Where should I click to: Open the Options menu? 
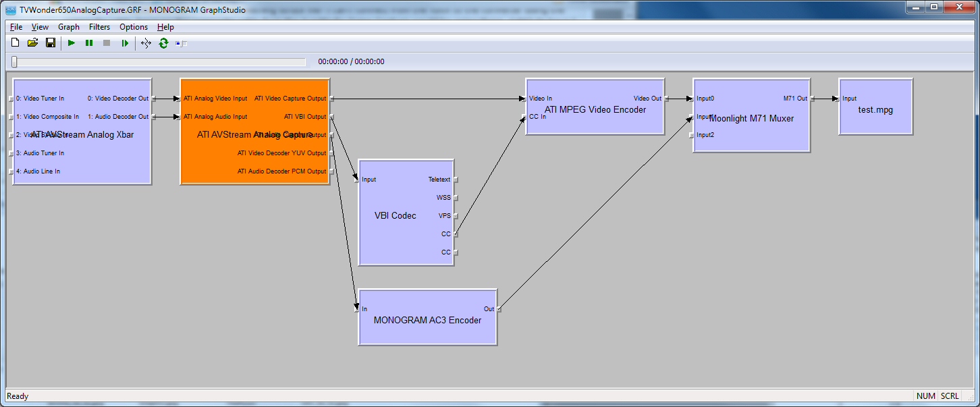click(134, 27)
